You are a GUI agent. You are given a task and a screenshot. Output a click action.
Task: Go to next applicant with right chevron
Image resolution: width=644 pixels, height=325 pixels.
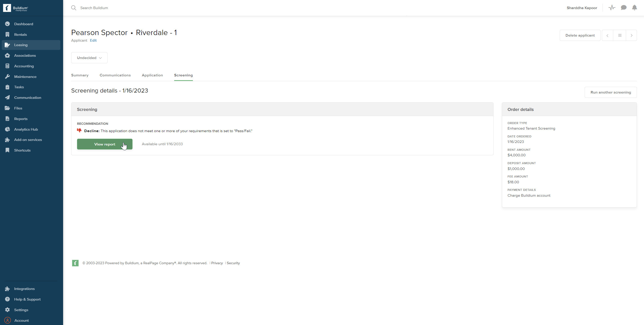pyautogui.click(x=632, y=35)
